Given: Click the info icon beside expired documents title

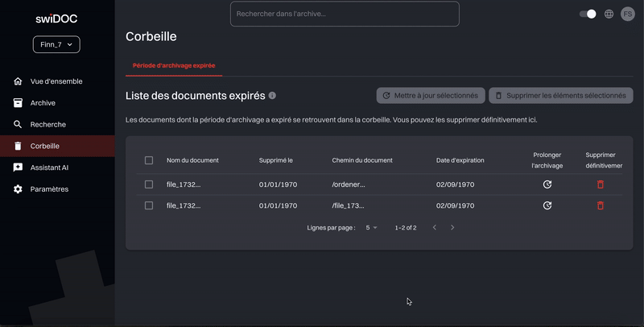Looking at the screenshot, I should click(x=272, y=95).
